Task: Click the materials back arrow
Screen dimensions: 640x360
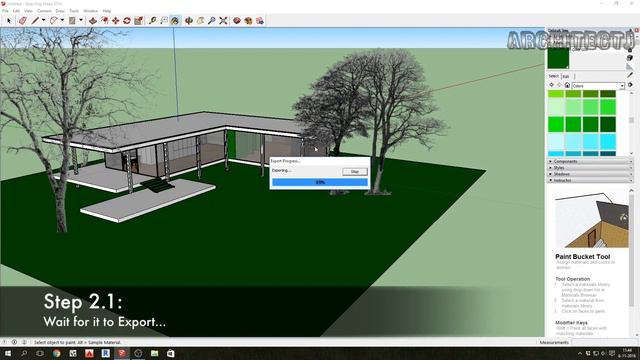Action: point(551,85)
